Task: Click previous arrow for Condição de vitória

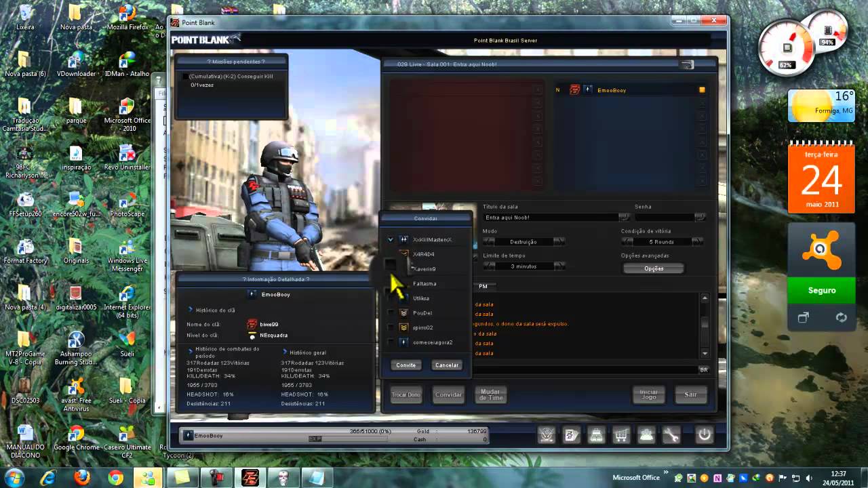Action: click(x=627, y=241)
